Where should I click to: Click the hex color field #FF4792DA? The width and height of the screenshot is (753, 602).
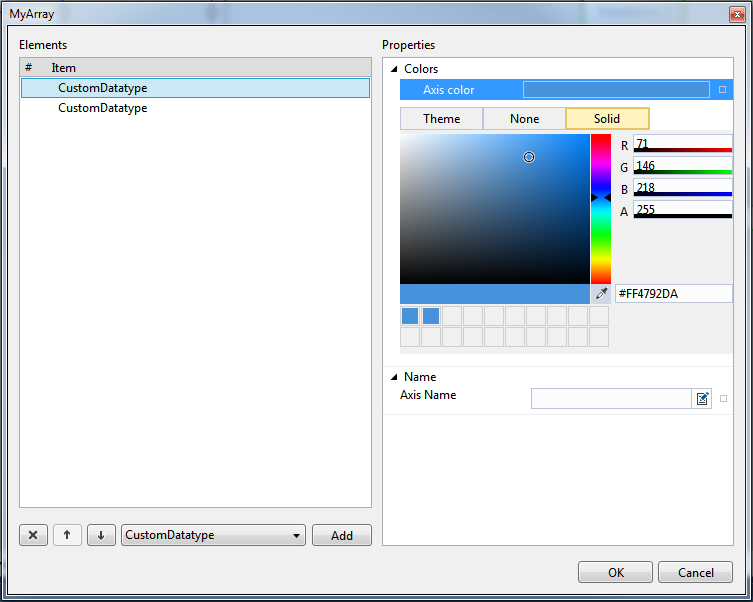674,293
